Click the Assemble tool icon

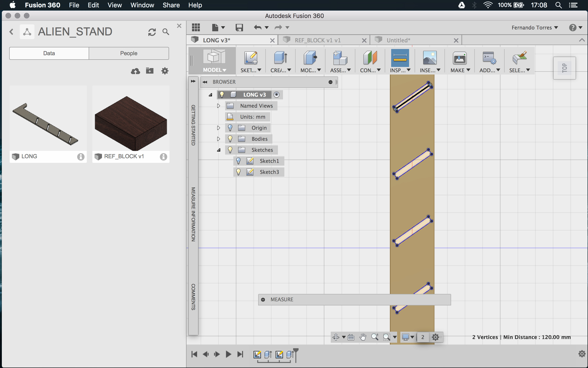coord(340,58)
